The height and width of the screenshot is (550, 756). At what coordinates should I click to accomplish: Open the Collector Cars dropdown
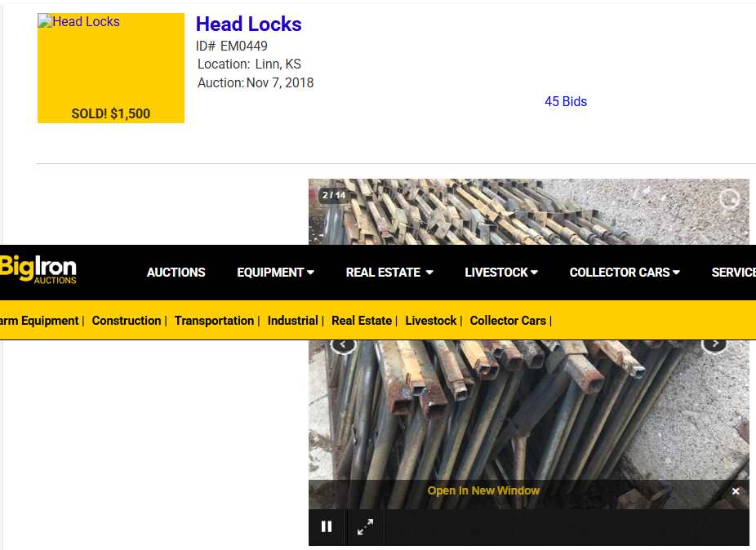[625, 273]
